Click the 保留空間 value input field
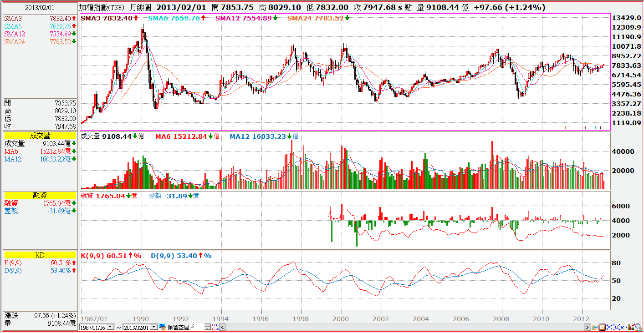 pyautogui.click(x=197, y=327)
